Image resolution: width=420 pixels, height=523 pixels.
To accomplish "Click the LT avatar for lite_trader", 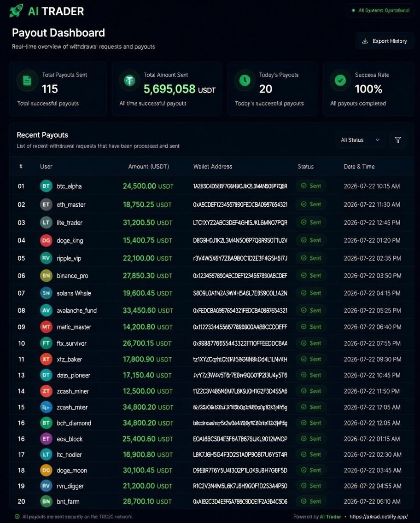I will (46, 222).
